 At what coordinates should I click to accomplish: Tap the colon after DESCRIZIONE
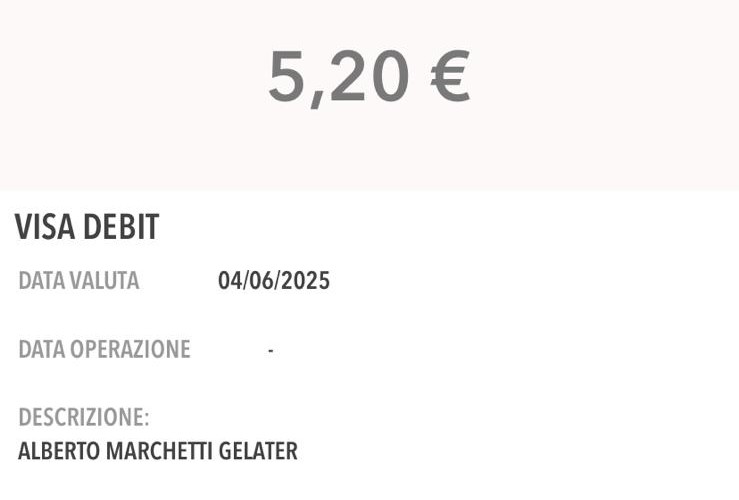pos(146,419)
